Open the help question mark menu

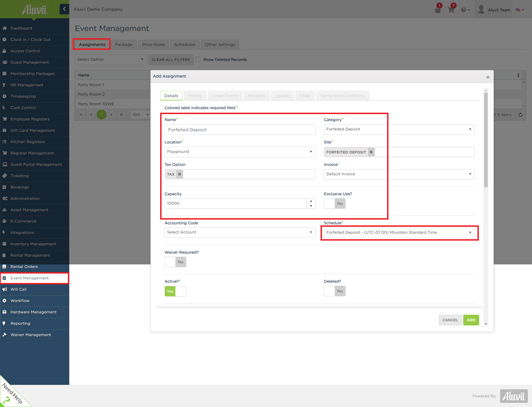tap(465, 10)
